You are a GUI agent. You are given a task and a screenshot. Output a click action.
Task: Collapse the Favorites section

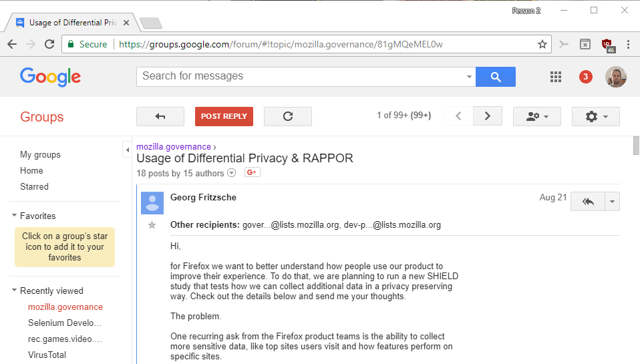click(x=14, y=215)
